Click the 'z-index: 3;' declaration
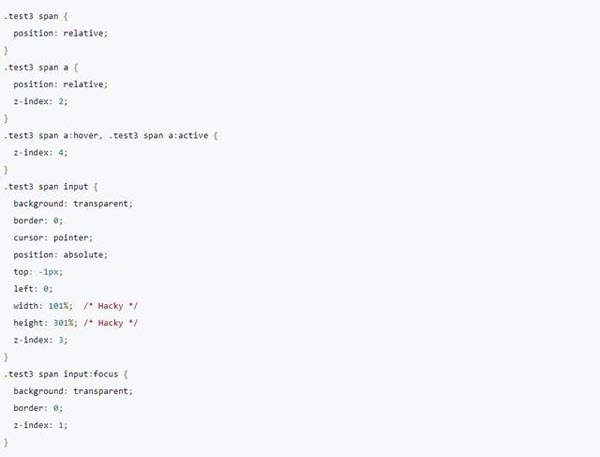 [41, 340]
